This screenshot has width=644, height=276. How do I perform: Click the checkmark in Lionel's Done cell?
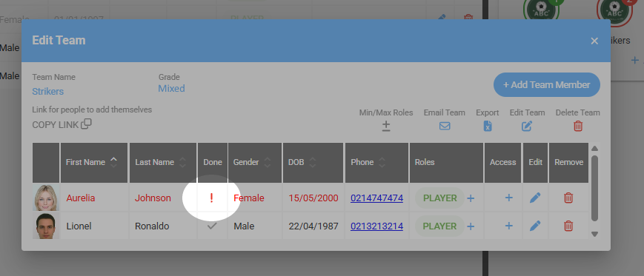[211, 226]
